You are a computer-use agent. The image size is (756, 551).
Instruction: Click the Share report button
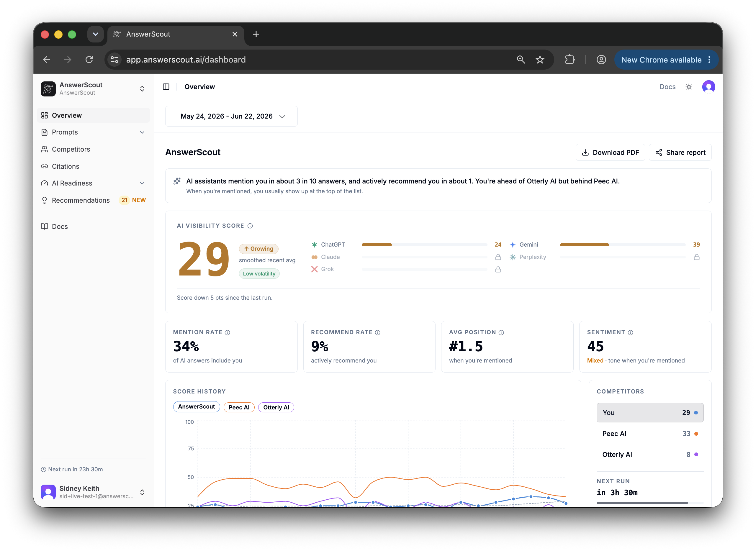(680, 152)
